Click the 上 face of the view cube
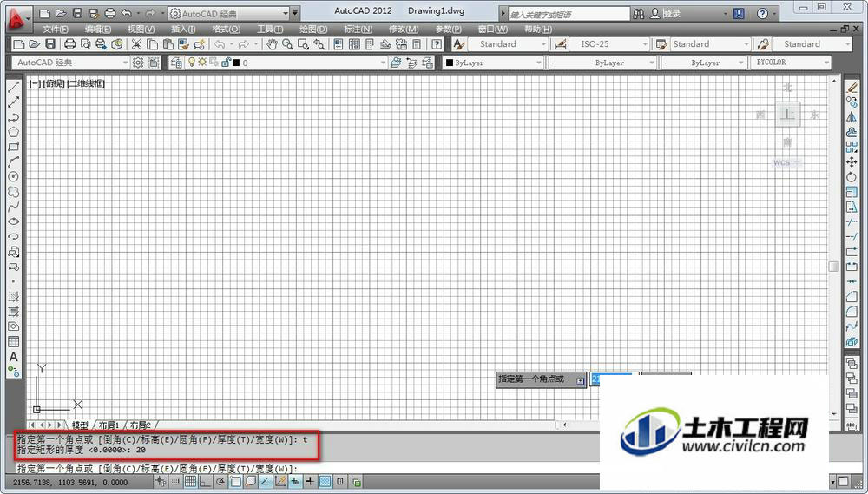 point(787,115)
